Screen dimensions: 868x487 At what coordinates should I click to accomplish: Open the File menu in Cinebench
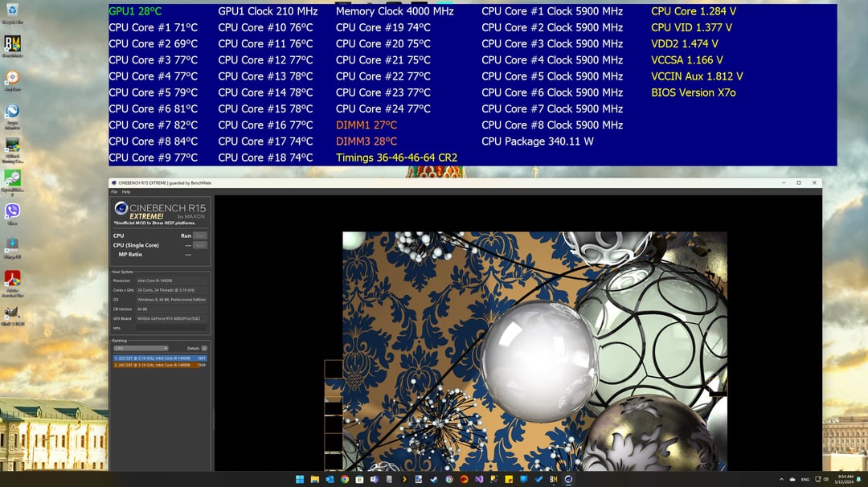click(114, 192)
